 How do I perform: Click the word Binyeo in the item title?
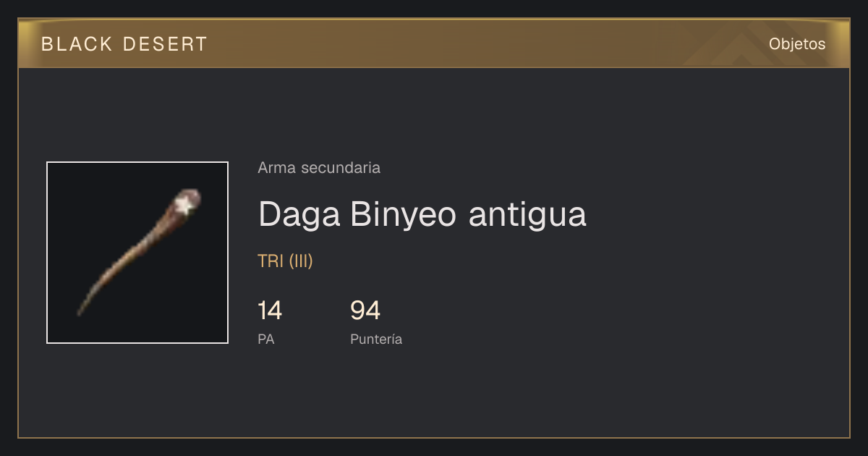point(405,215)
